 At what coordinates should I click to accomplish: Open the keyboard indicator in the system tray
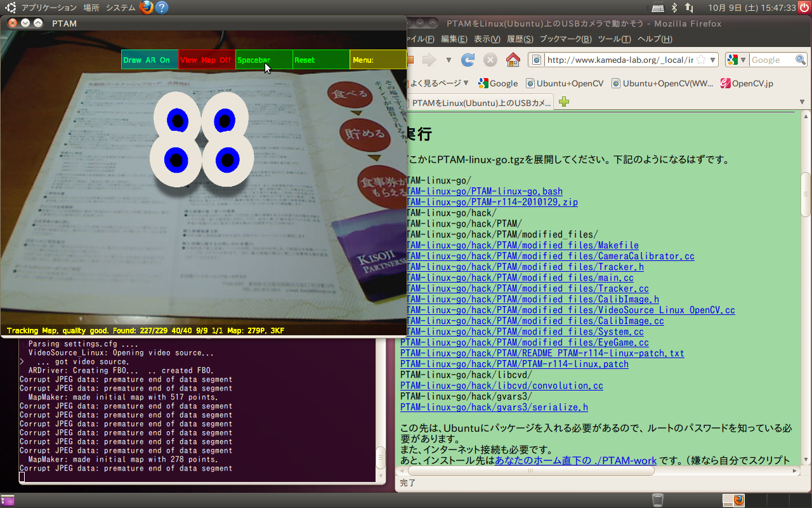(658, 8)
